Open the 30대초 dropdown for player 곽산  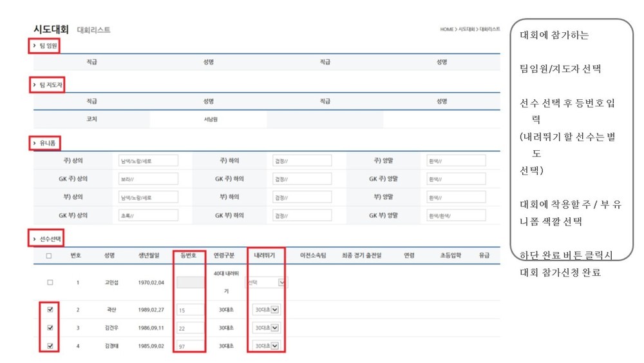[266, 309]
